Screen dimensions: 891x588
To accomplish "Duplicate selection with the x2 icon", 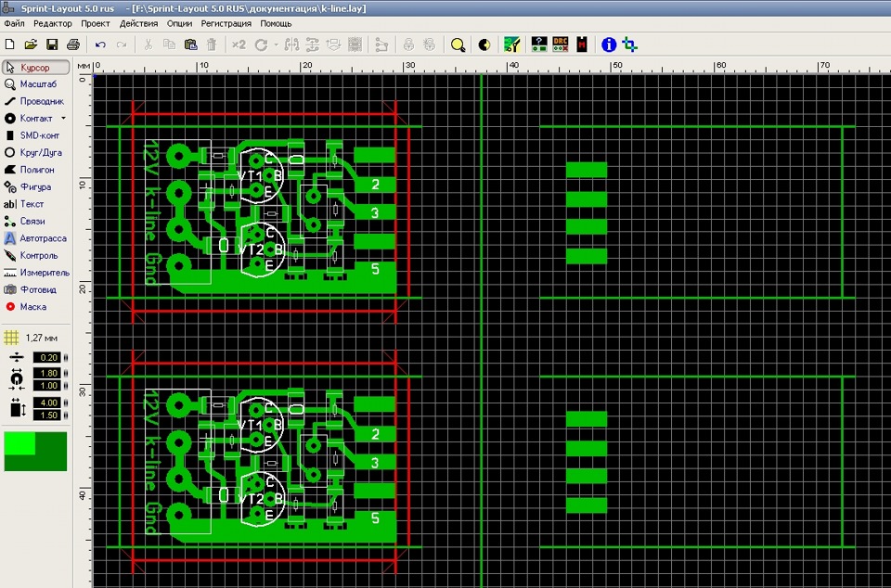I will 239,45.
